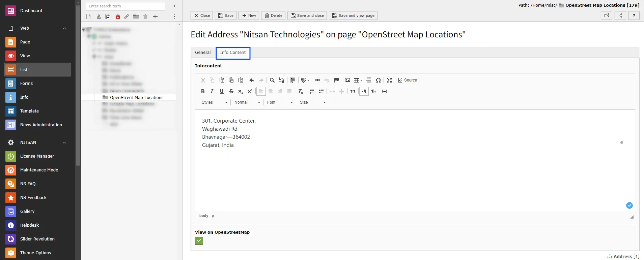Click the Delete button
The width and height of the screenshot is (644, 260).
click(x=273, y=15)
